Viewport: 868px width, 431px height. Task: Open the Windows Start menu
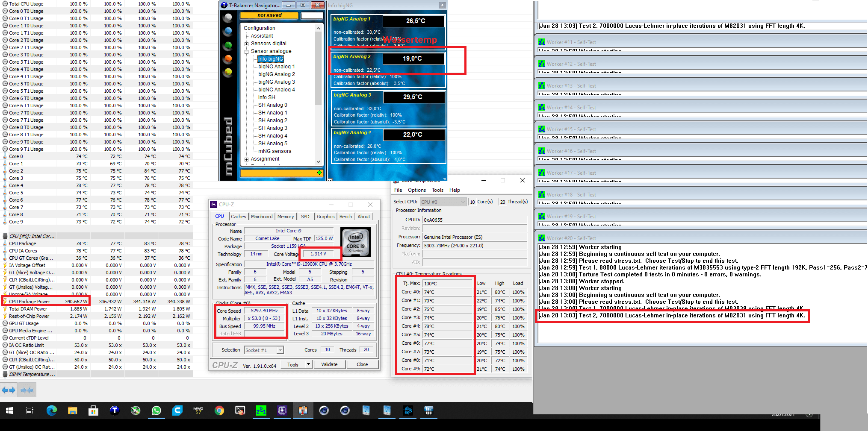coord(9,410)
